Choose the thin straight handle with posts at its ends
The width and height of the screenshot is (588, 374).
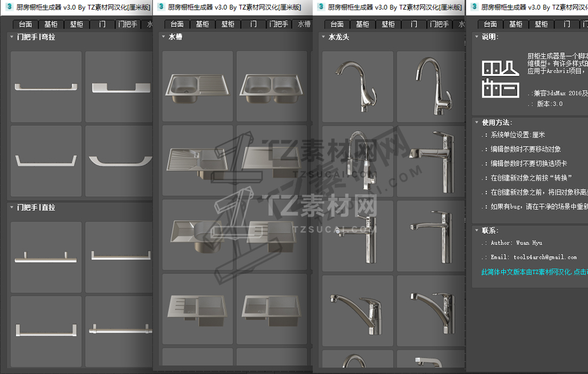coord(119,257)
